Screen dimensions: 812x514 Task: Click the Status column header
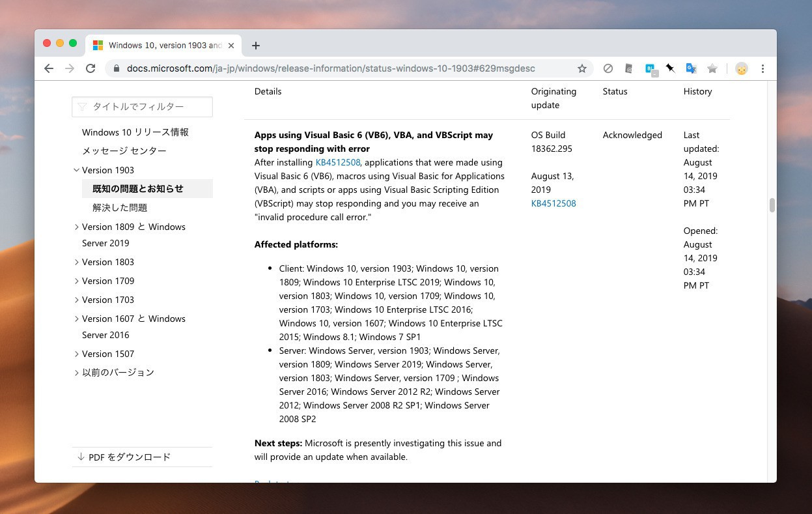(615, 92)
